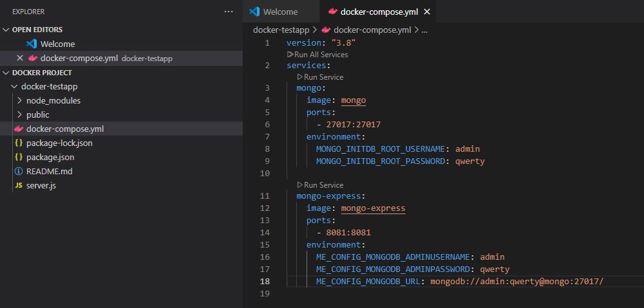Image resolution: width=644 pixels, height=308 pixels.
Task: Click docker-compose.yml in the breadcrumb
Action: tap(372, 30)
